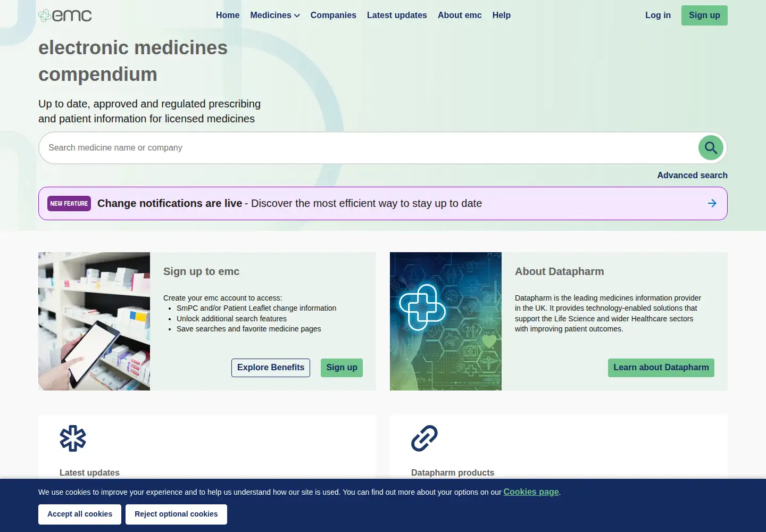This screenshot has width=766, height=532.
Task: Accept all cookies
Action: [80, 514]
